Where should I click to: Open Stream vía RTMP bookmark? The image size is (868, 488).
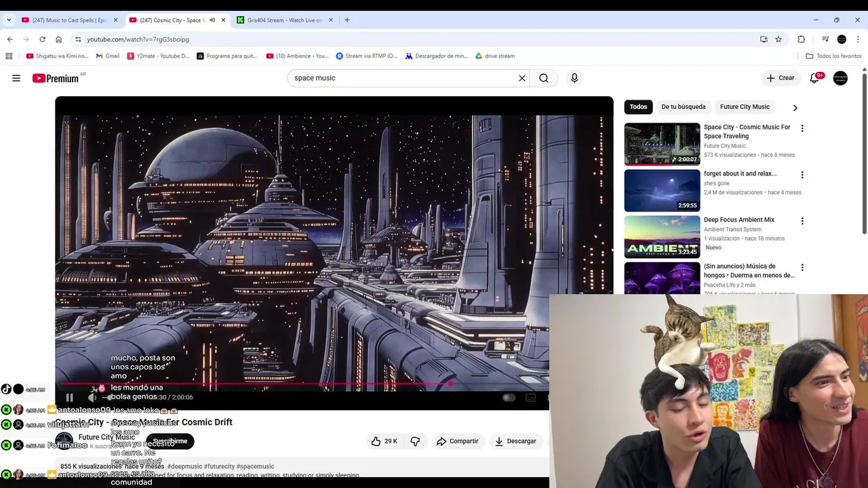(367, 56)
